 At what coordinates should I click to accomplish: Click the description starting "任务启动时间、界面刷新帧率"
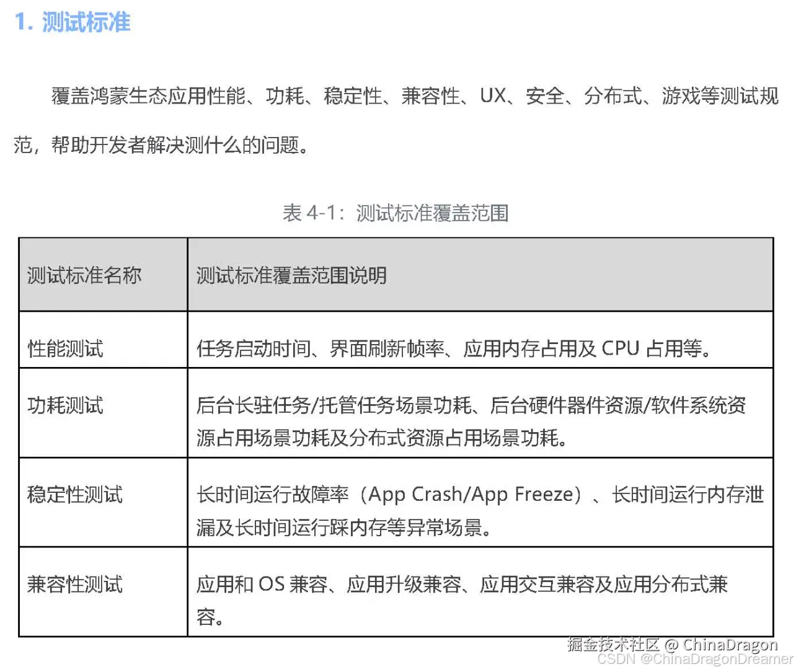click(x=454, y=348)
